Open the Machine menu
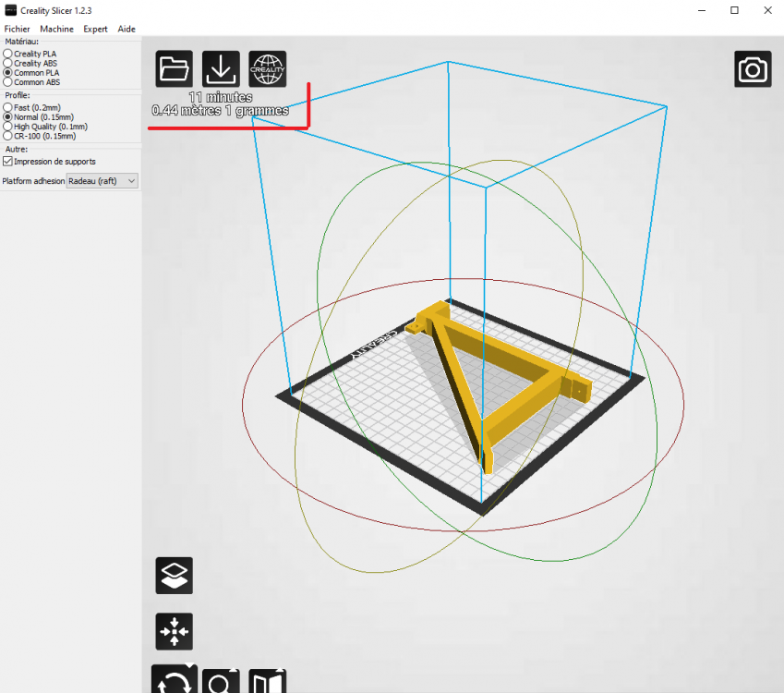This screenshot has height=693, width=784. tap(56, 29)
